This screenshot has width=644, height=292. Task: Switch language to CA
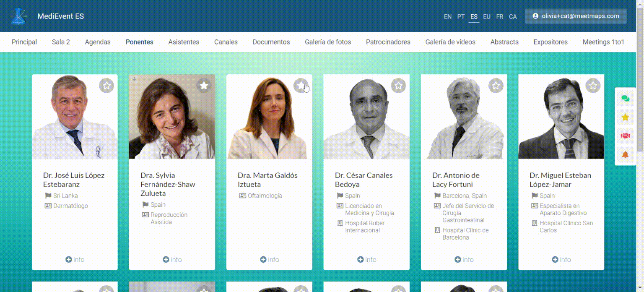[x=513, y=17]
